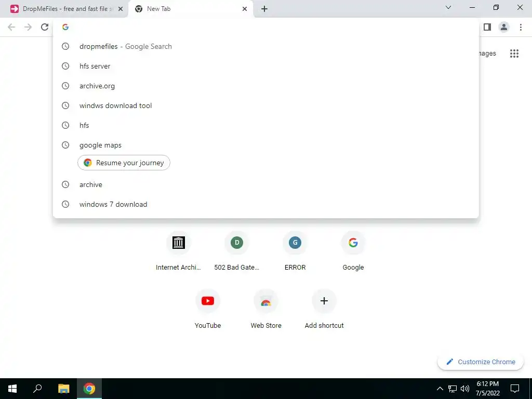Screen dimensions: 532x399
Task: Click the volume speaker tray icon
Action: [x=465, y=389]
